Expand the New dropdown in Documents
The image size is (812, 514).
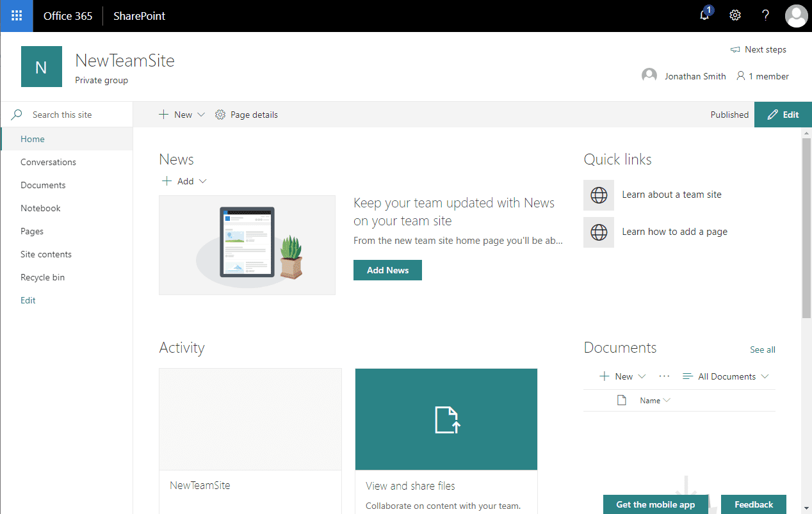coord(642,376)
